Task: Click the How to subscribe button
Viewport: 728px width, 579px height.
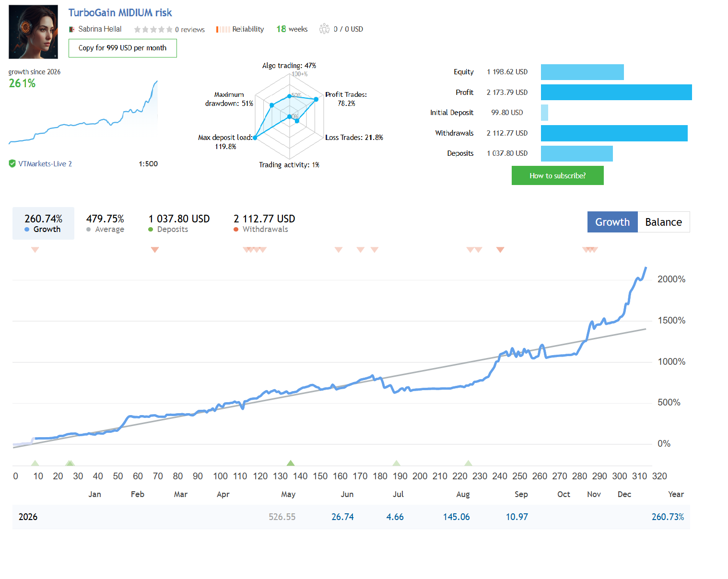Action: coord(558,175)
